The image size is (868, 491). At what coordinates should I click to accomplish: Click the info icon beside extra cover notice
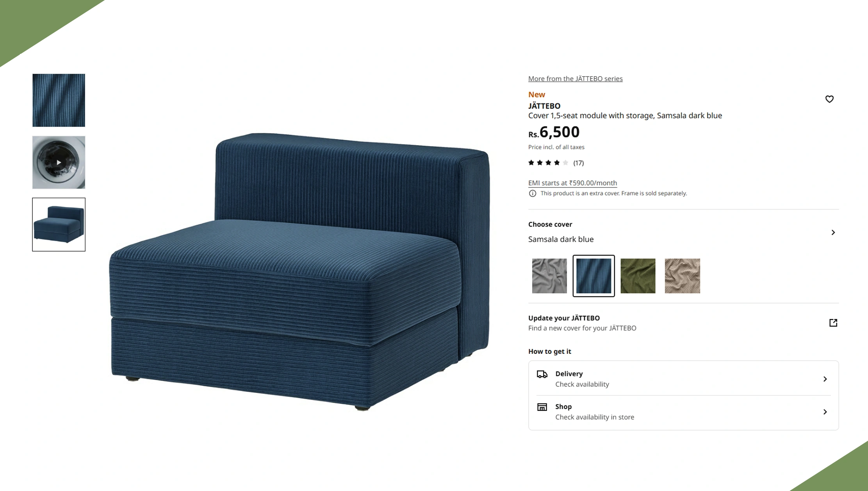(x=533, y=193)
